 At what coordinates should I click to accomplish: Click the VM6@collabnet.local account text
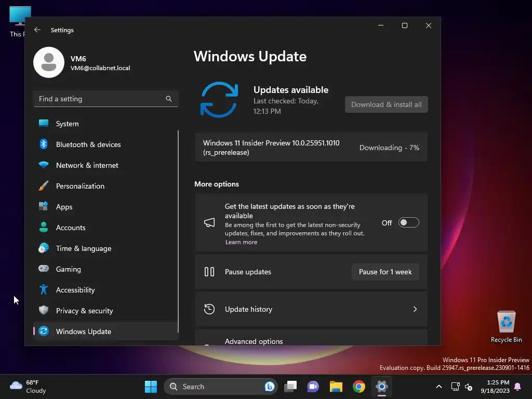coord(100,68)
